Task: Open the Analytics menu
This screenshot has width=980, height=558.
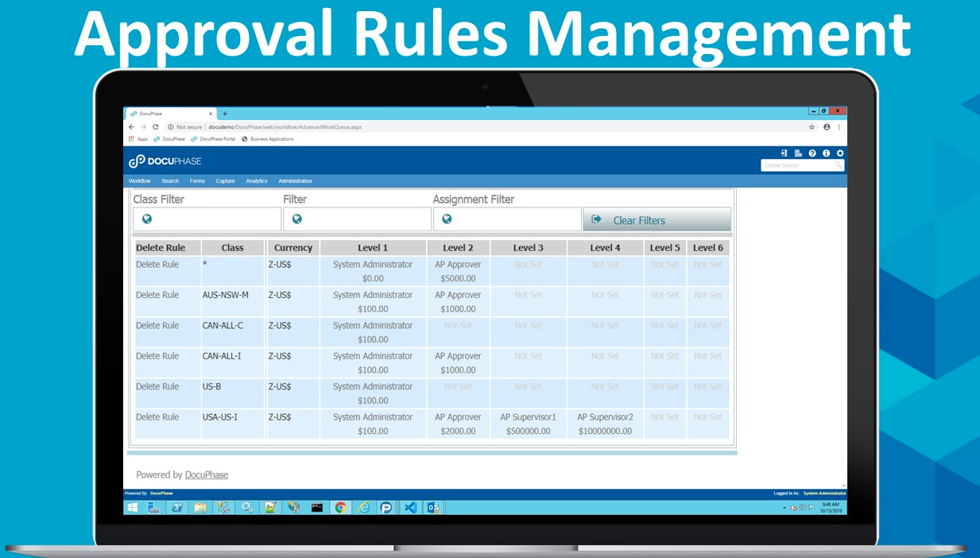Action: pyautogui.click(x=257, y=181)
